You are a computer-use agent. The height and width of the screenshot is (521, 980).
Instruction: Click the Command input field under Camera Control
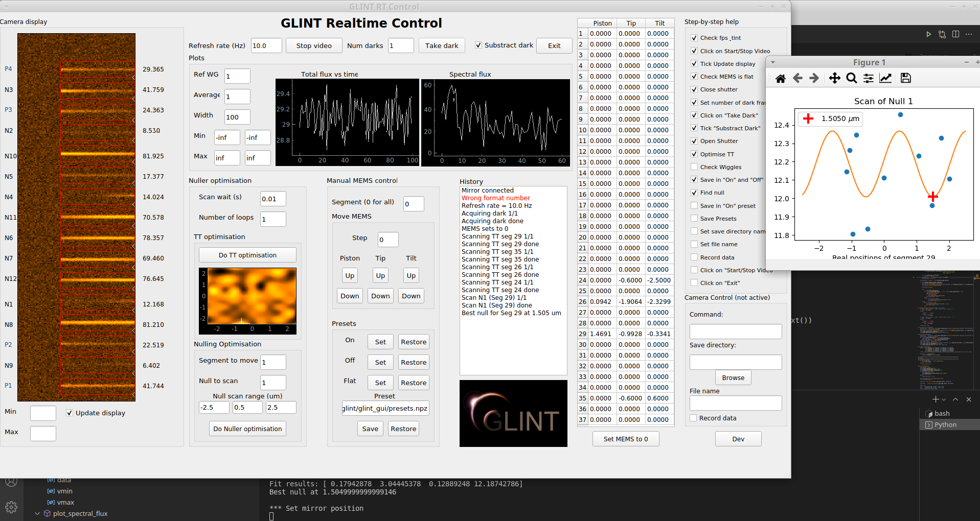click(x=735, y=331)
